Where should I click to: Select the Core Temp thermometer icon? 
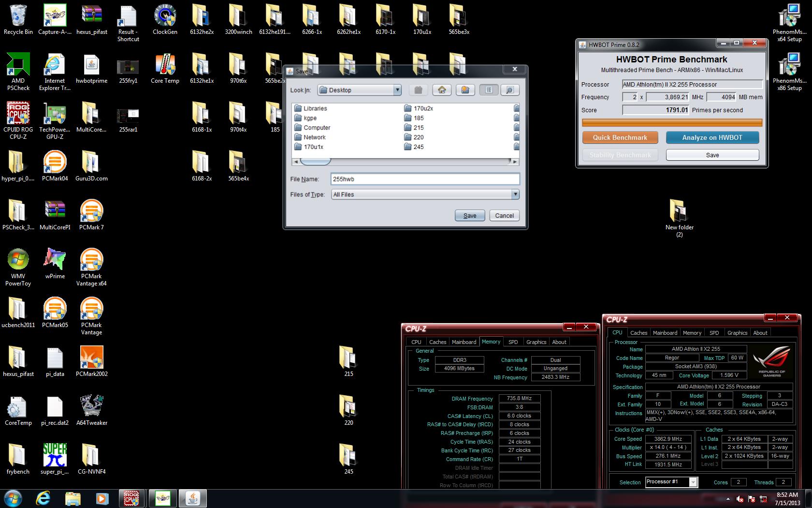click(165, 69)
